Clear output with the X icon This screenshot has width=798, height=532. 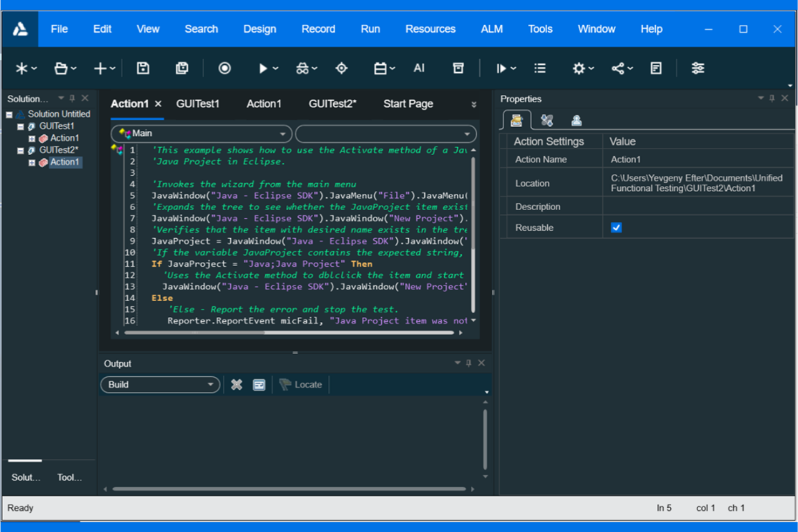pos(236,385)
